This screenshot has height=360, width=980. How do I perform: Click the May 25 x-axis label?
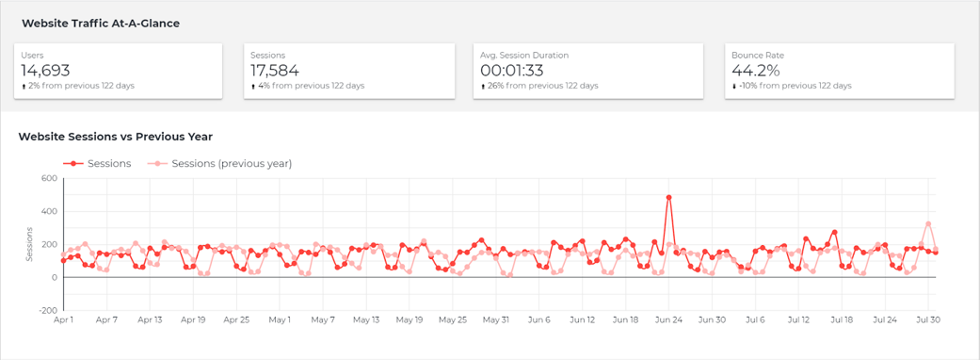pyautogui.click(x=453, y=319)
